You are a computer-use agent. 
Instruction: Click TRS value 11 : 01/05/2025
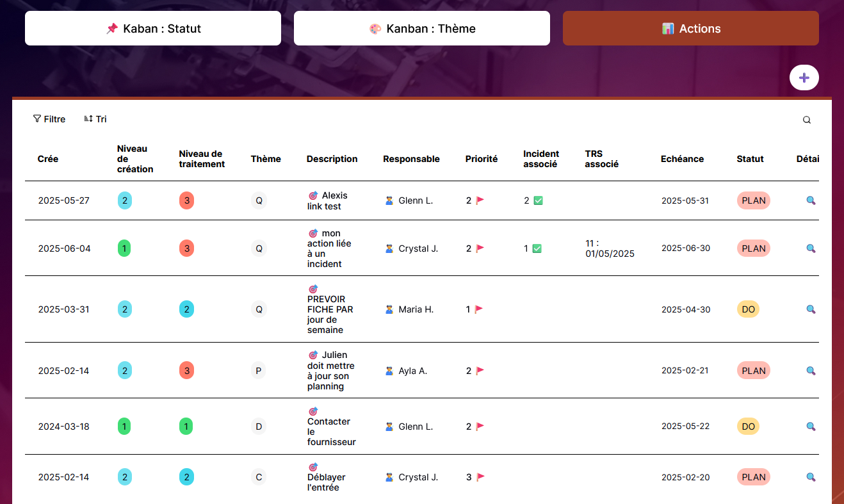pyautogui.click(x=610, y=248)
